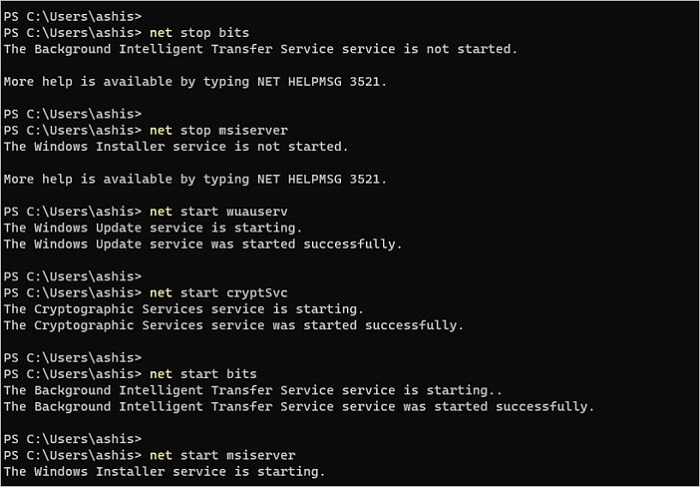Click the very first empty PS prompt line

pos(72,16)
